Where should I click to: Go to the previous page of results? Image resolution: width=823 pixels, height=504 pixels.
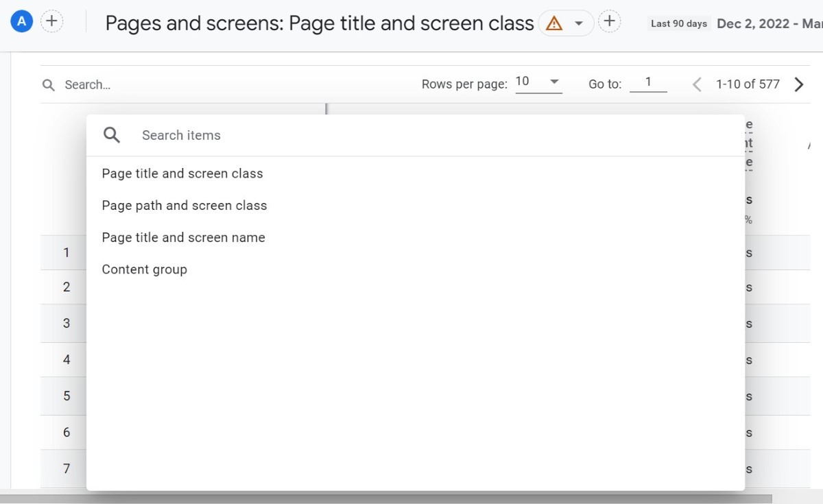pos(697,84)
